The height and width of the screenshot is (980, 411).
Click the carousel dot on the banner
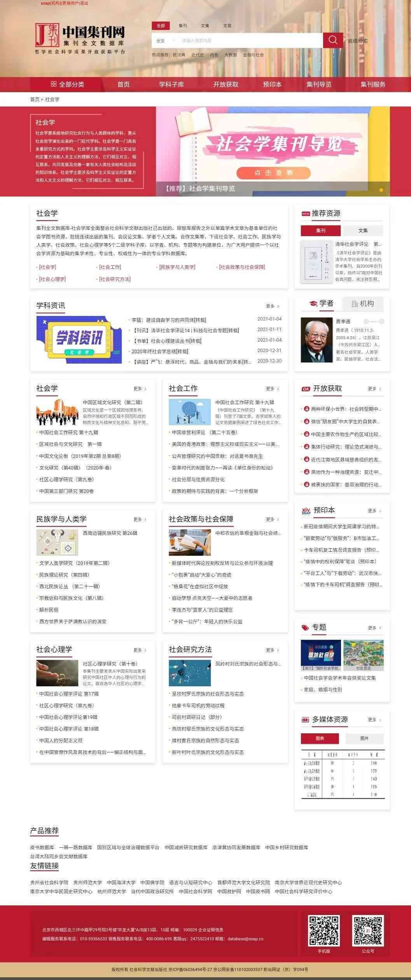point(381,190)
